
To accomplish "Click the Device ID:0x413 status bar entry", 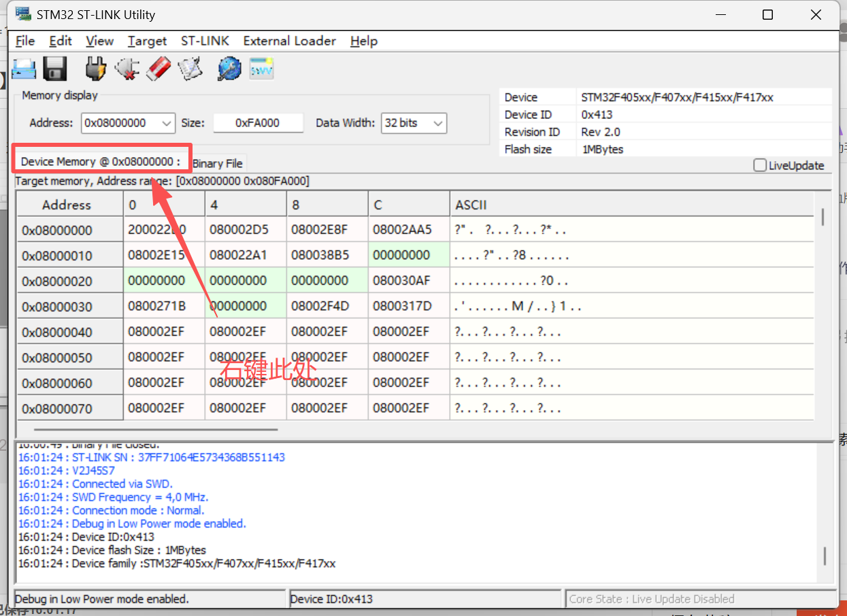I will pos(425,599).
